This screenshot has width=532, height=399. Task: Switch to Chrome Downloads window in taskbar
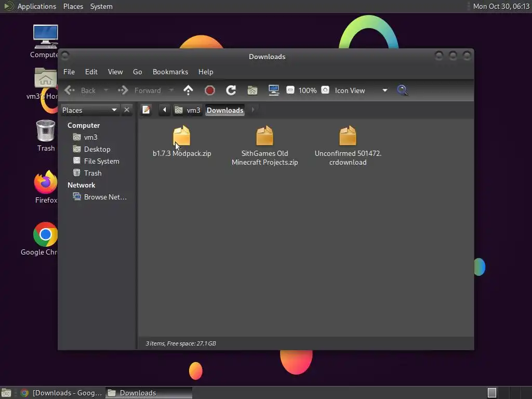pos(61,393)
